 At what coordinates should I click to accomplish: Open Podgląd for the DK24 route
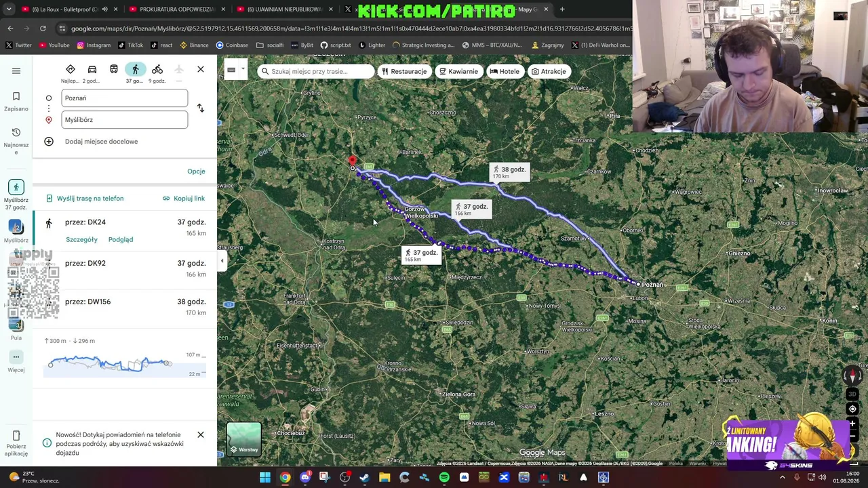click(121, 239)
